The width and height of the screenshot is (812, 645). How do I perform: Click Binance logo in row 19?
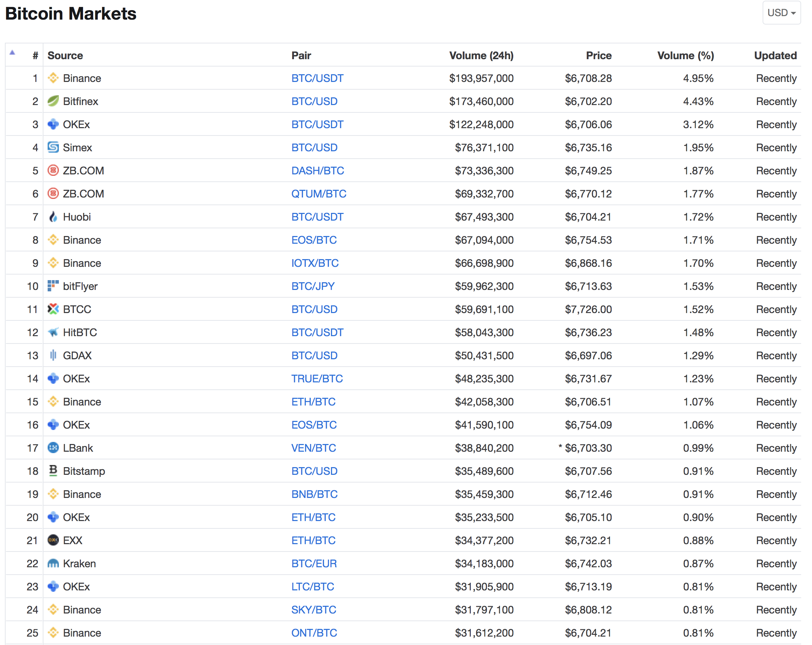[53, 494]
